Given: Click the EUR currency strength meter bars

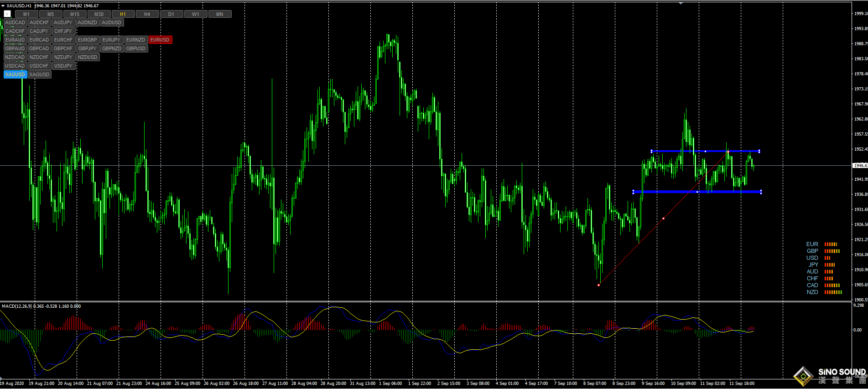Looking at the screenshot, I should [831, 244].
